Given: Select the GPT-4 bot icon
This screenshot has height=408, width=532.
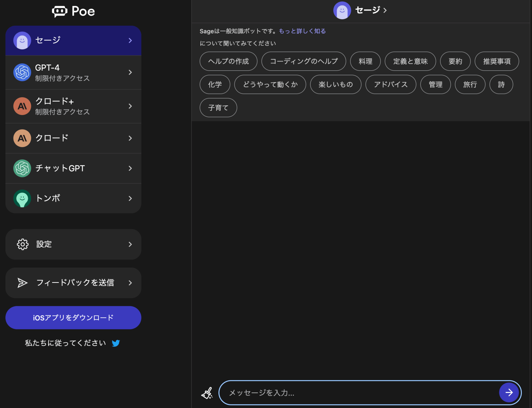Looking at the screenshot, I should [x=22, y=72].
